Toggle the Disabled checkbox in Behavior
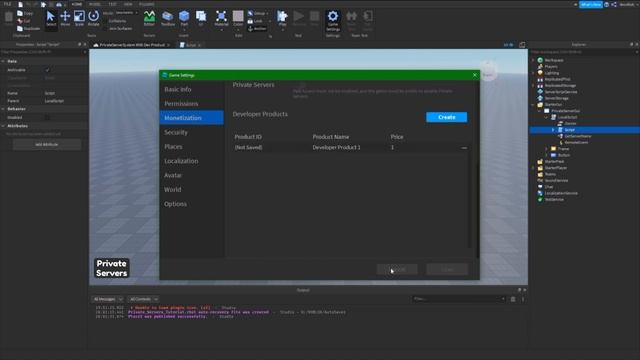 pyautogui.click(x=47, y=118)
